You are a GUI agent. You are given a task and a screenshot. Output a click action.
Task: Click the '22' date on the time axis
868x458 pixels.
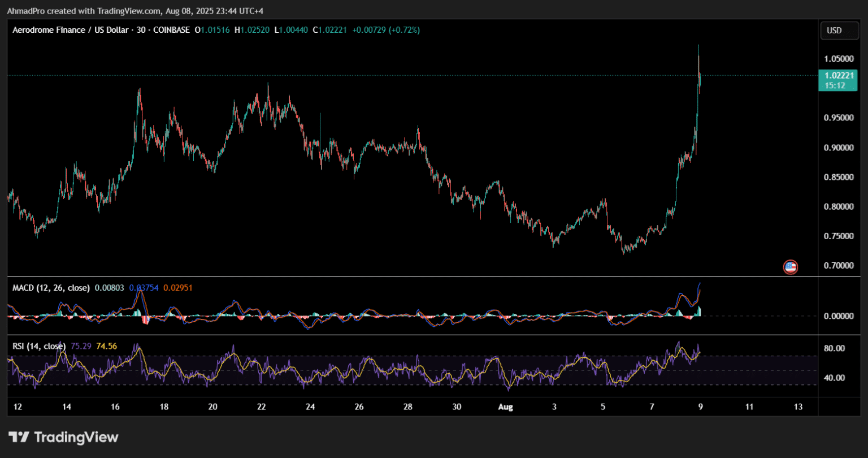coord(261,407)
